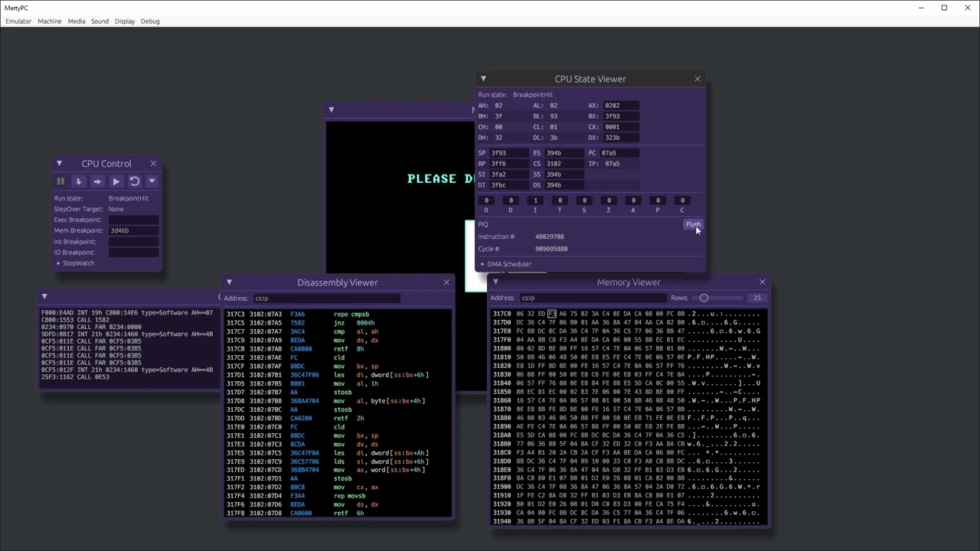Click the AX register field
The height and width of the screenshot is (551, 980).
pyautogui.click(x=621, y=106)
